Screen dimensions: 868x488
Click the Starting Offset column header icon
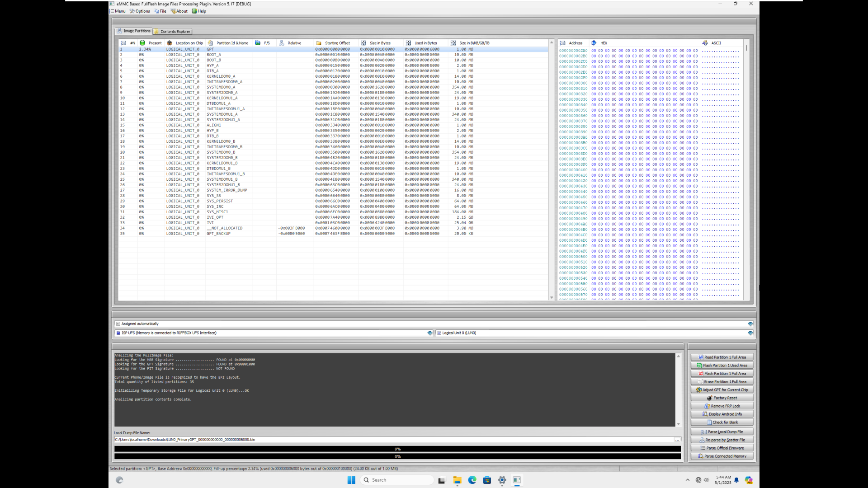(x=320, y=43)
